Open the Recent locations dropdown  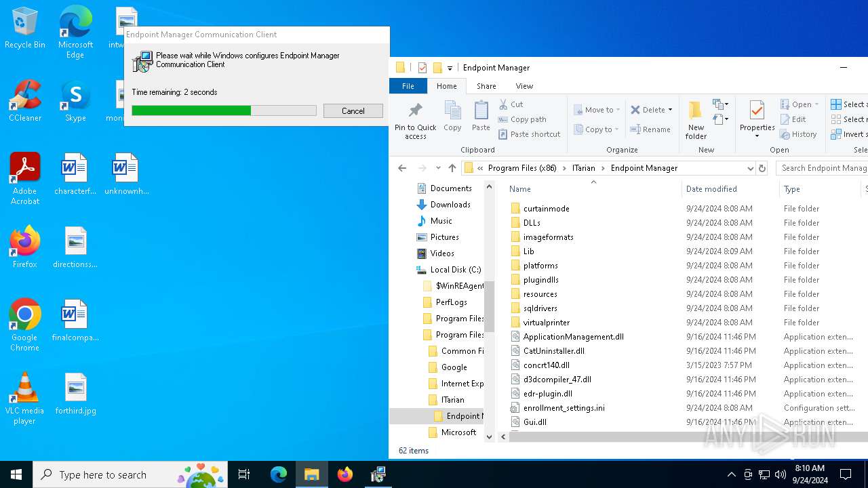coord(438,168)
